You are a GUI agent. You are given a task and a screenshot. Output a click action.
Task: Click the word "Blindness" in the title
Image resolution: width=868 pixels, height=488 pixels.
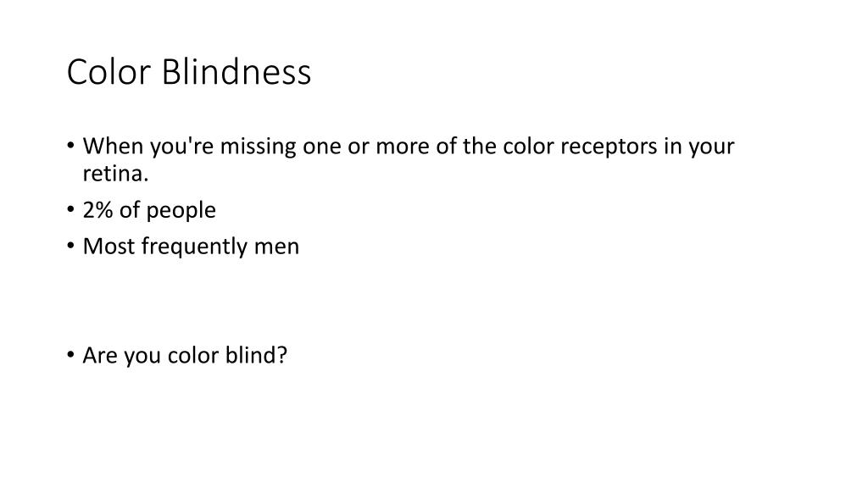[236, 72]
